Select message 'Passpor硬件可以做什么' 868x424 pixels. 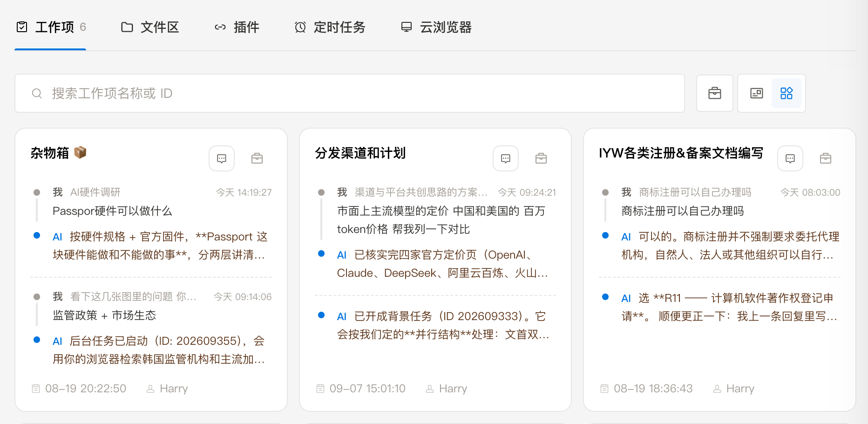coord(112,211)
